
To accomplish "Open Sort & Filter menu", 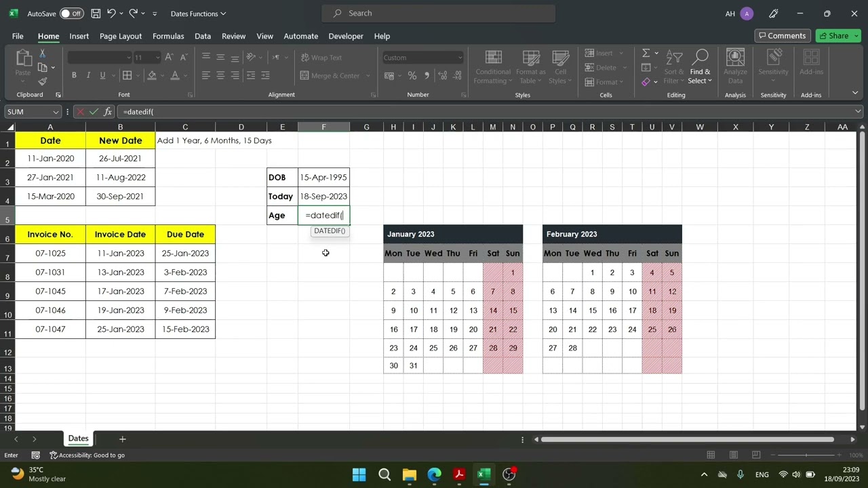I will [x=674, y=67].
